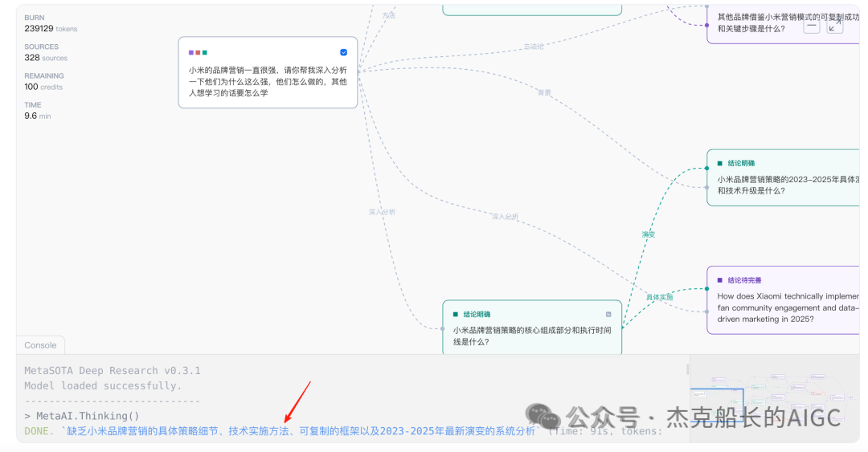Click blue DONE result text starting 缺乏小米品牌营销
The height and width of the screenshot is (452, 868).
point(301,431)
